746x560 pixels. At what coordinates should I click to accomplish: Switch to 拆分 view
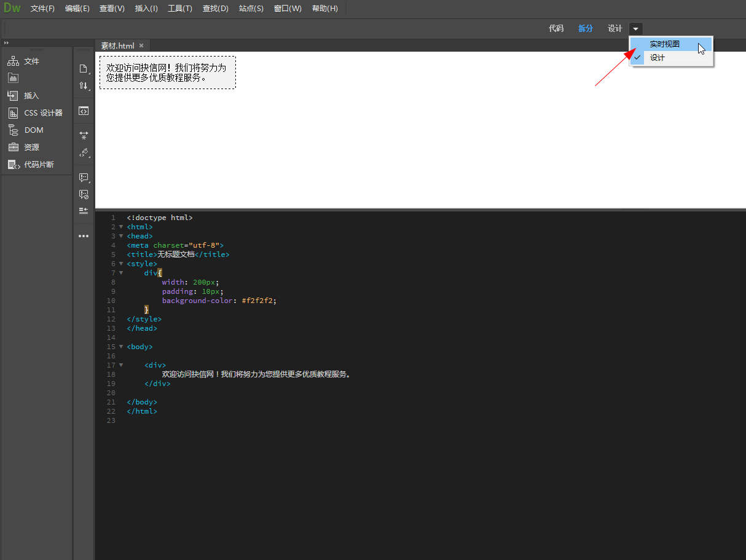[586, 28]
